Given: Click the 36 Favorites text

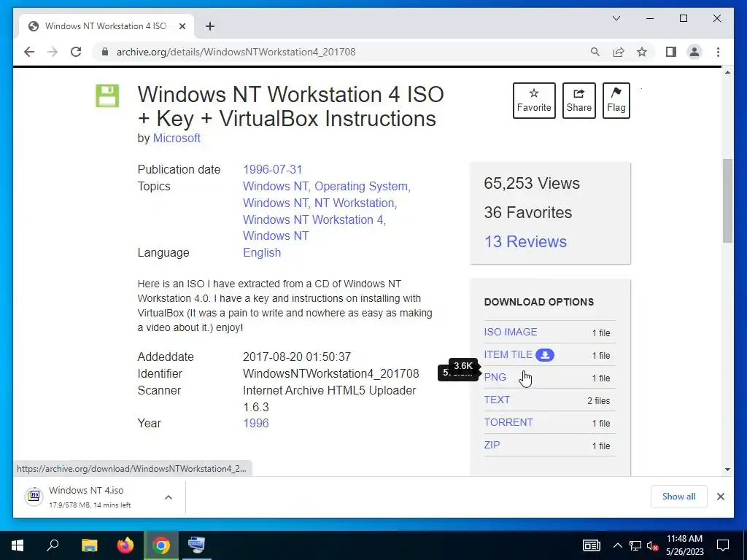Looking at the screenshot, I should tap(528, 212).
